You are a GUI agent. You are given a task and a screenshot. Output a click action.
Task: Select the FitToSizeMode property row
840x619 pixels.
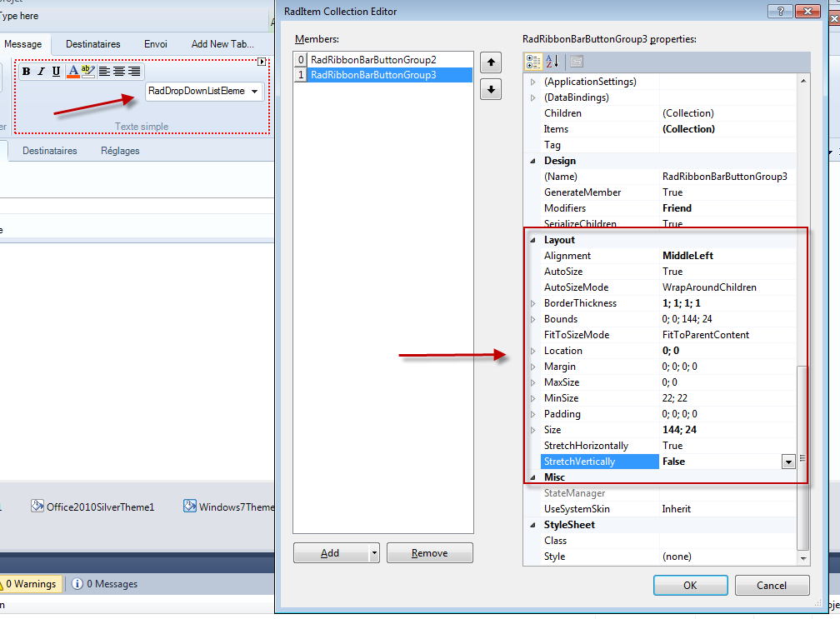[668, 335]
